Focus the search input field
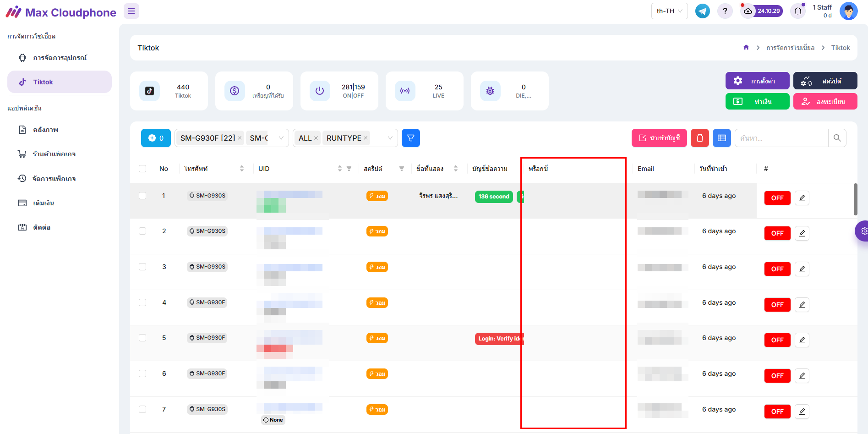Screen dimensions: 868x434 click(x=781, y=138)
